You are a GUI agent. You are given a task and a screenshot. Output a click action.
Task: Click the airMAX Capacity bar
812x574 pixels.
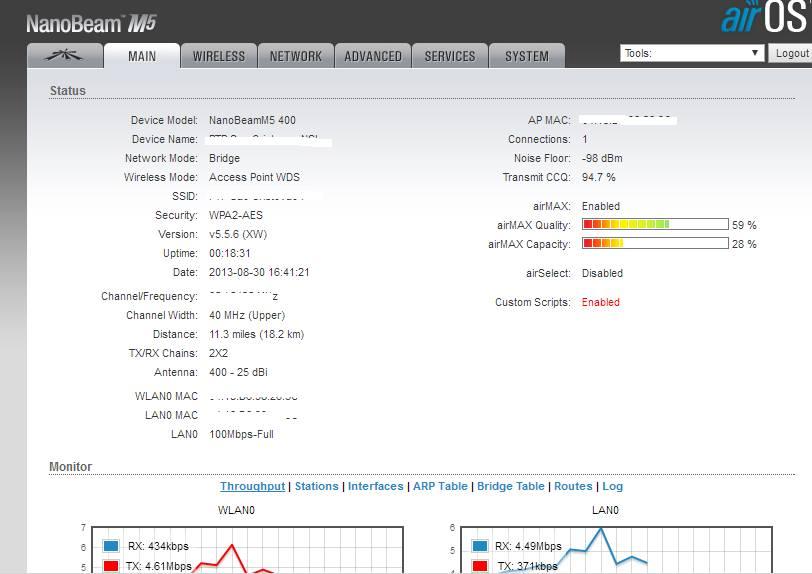pos(655,243)
